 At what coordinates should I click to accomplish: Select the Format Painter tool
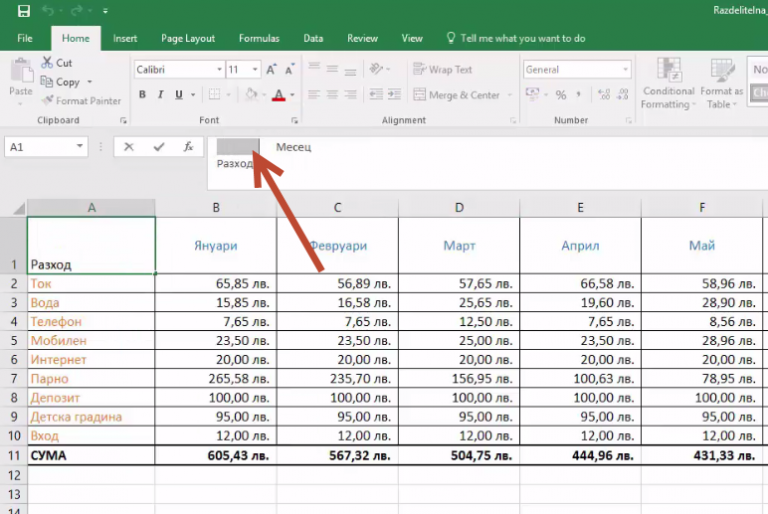coord(81,101)
